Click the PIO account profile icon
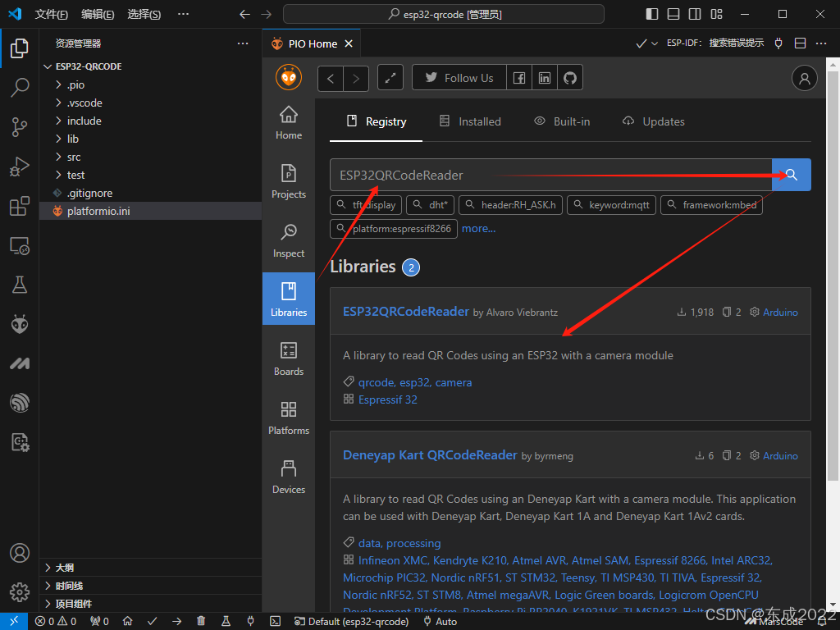The height and width of the screenshot is (630, 840). (x=804, y=78)
